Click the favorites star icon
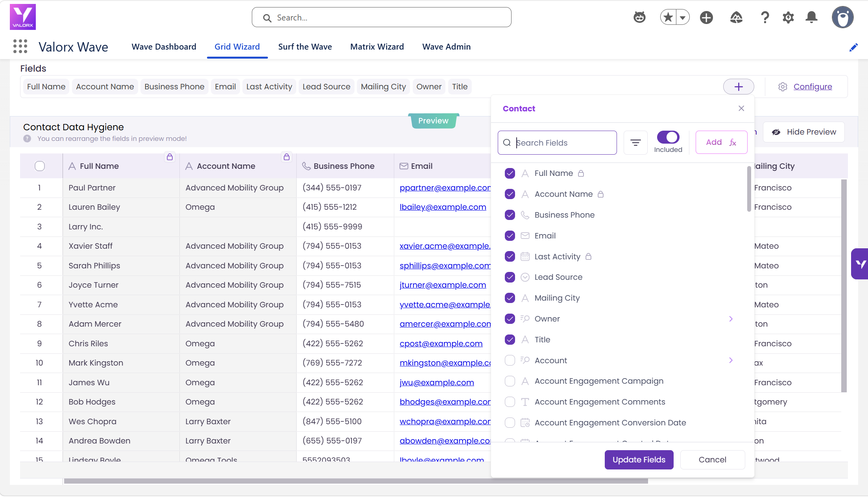The width and height of the screenshot is (868, 497). pyautogui.click(x=668, y=17)
